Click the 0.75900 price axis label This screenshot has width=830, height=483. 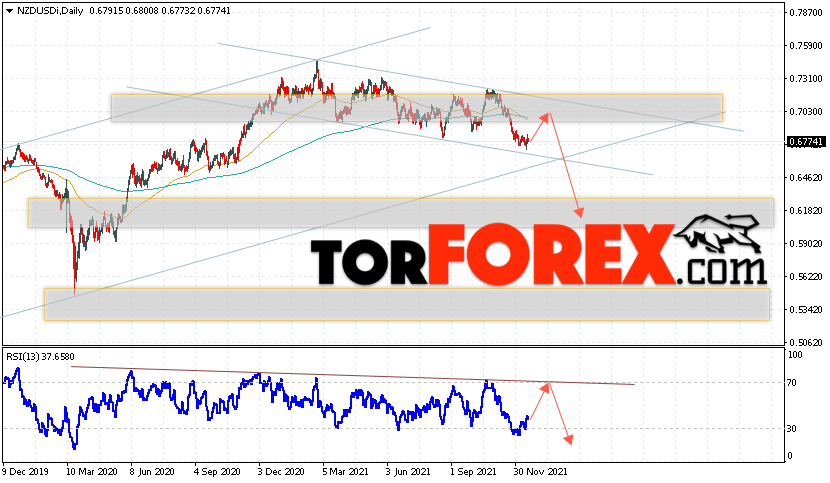[806, 46]
